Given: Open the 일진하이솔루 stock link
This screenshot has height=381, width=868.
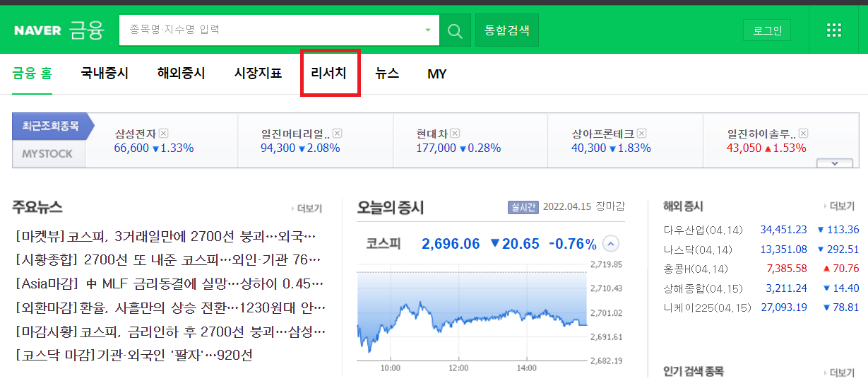Looking at the screenshot, I should (761, 133).
